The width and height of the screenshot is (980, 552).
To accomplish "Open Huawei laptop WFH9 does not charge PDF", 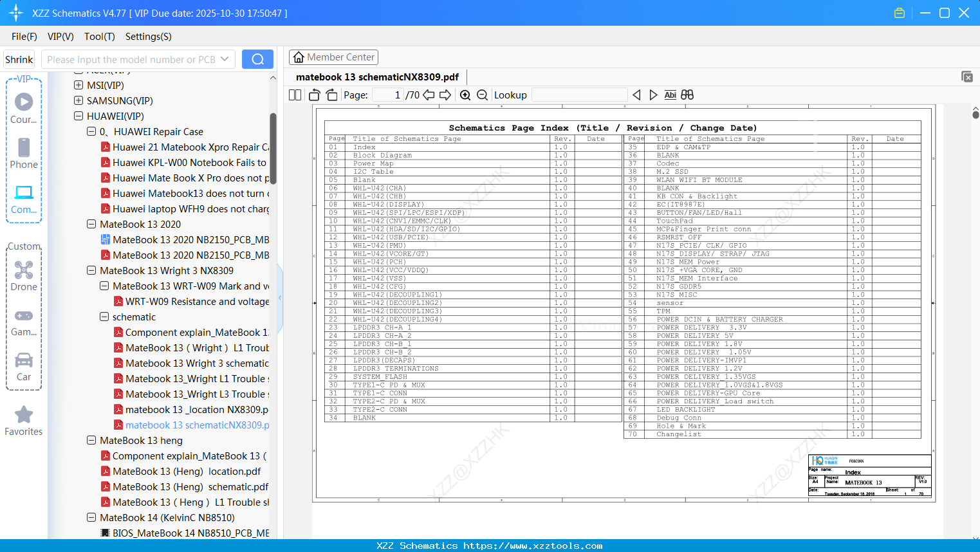I will [x=185, y=209].
